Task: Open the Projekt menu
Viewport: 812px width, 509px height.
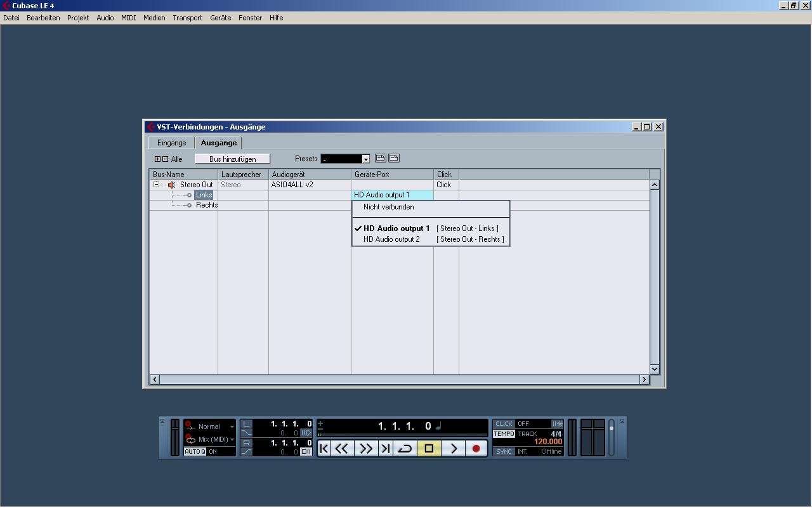Action: 78,18
